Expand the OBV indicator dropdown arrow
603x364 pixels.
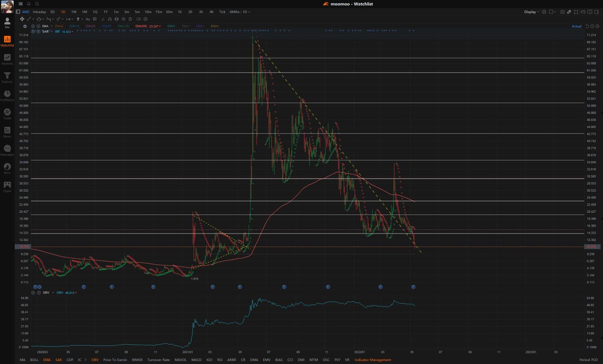tap(53, 292)
